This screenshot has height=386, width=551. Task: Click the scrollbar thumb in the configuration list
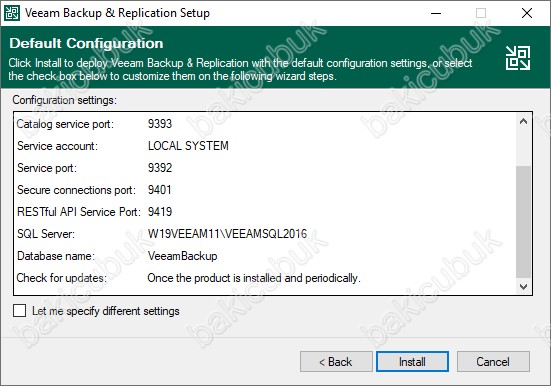click(x=523, y=222)
